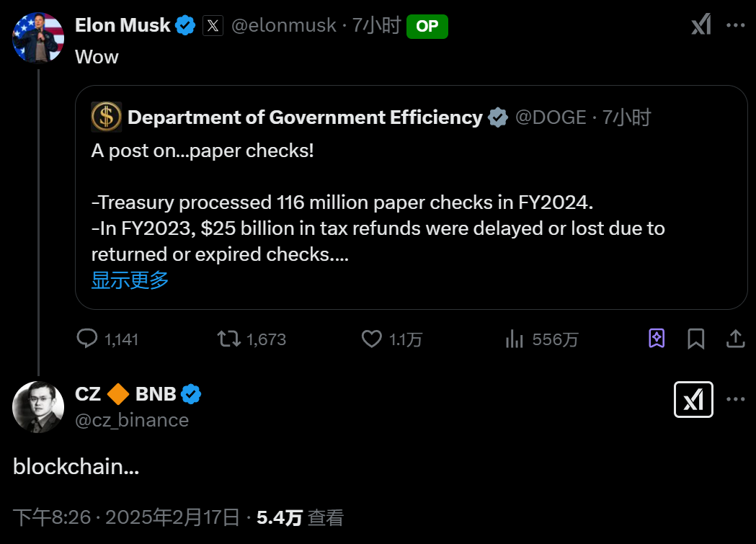The image size is (756, 544).
Task: Like the Wow tweet
Action: (371, 339)
